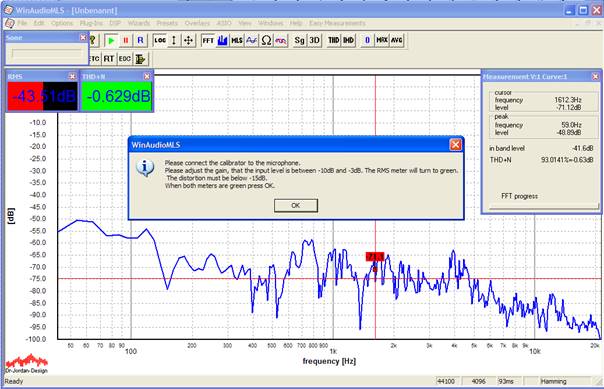Viewport: 604px width, 389px height.
Task: Select the FFT analysis mode icon
Action: [208, 40]
